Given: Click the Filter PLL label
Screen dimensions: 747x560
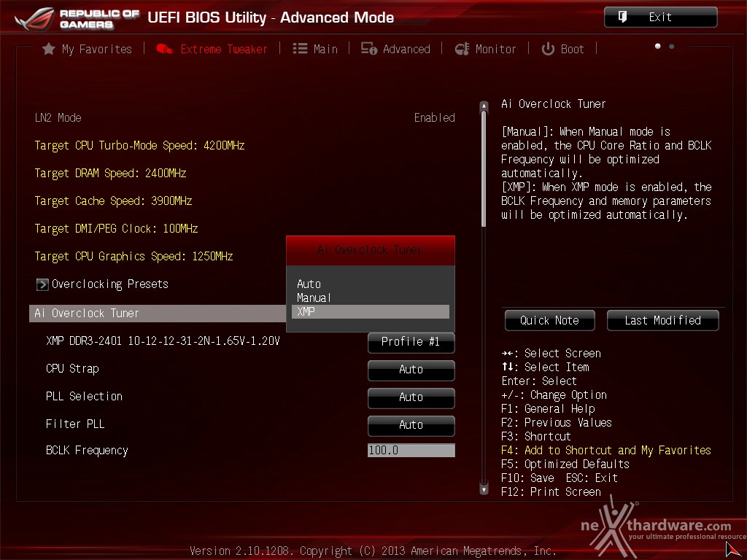Looking at the screenshot, I should (75, 424).
